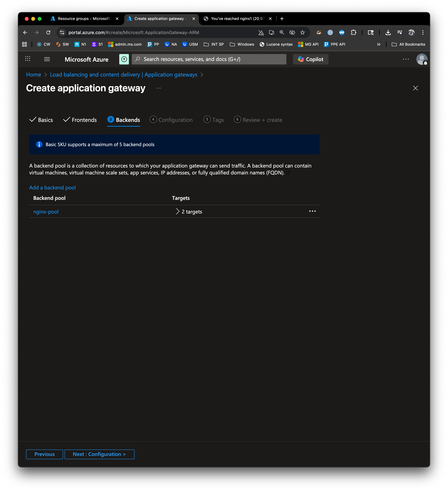Open the Azure portal hamburger menu
The image size is (448, 491).
pyautogui.click(x=47, y=59)
